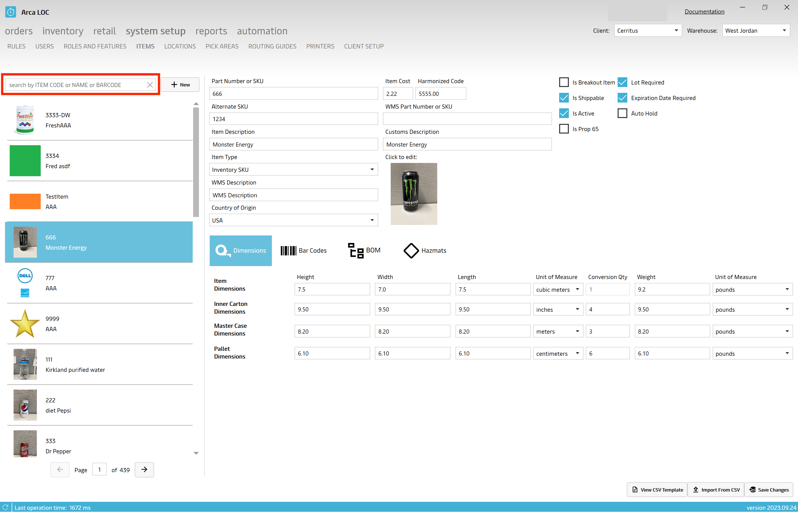798x532 pixels.
Task: Open the Documentation link
Action: (x=704, y=12)
